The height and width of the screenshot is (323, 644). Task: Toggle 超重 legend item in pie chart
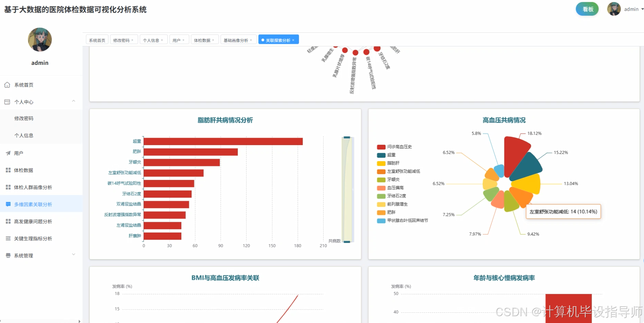pyautogui.click(x=386, y=155)
